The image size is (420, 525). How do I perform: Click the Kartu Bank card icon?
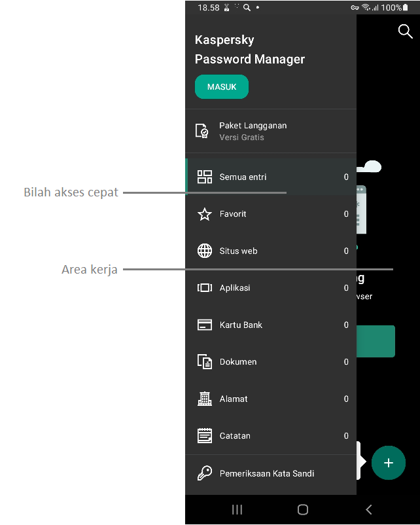[205, 325]
